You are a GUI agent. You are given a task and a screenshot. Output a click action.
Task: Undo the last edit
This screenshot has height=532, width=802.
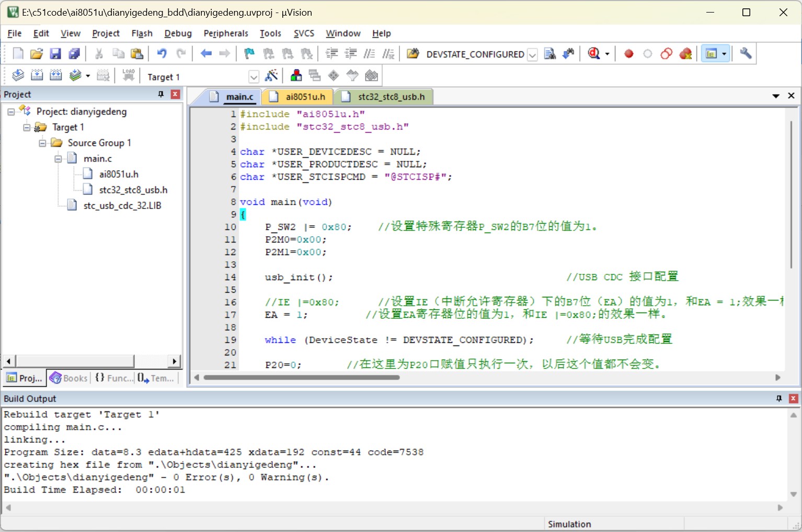(162, 53)
